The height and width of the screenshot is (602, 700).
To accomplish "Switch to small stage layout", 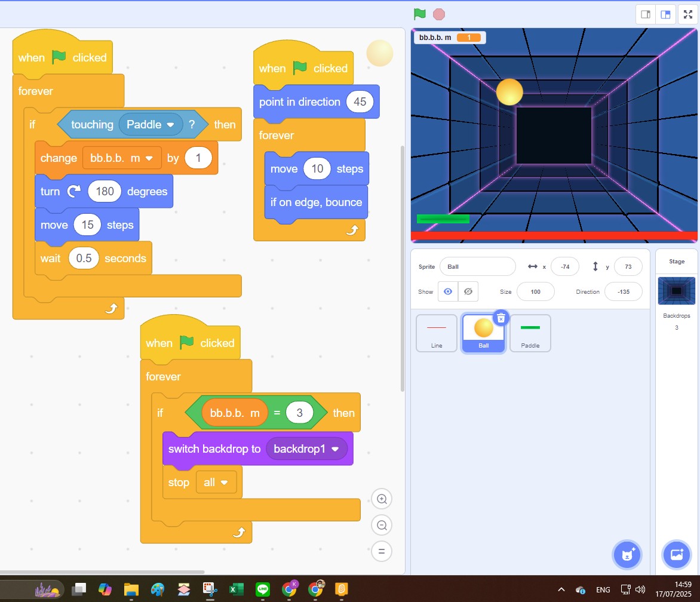I will [x=646, y=14].
